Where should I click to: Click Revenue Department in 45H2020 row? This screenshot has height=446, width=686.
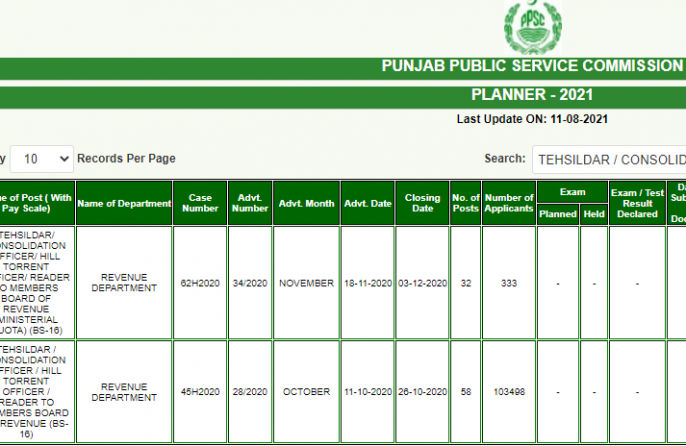pyautogui.click(x=124, y=392)
